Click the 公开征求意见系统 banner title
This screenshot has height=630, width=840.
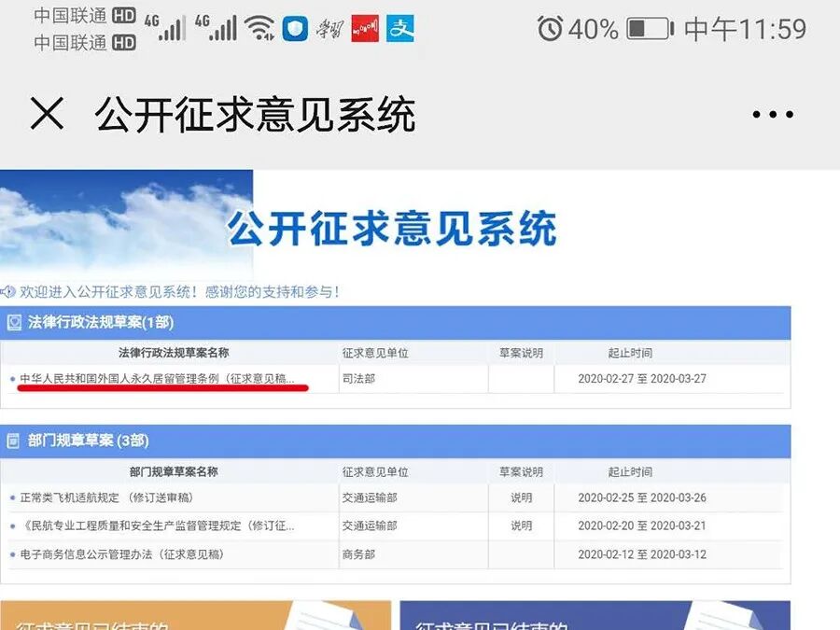coord(392,229)
